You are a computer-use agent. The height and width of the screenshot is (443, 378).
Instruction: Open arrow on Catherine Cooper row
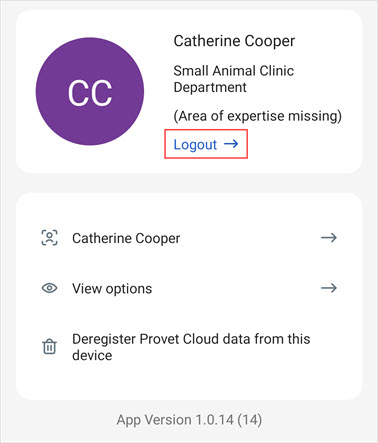329,238
